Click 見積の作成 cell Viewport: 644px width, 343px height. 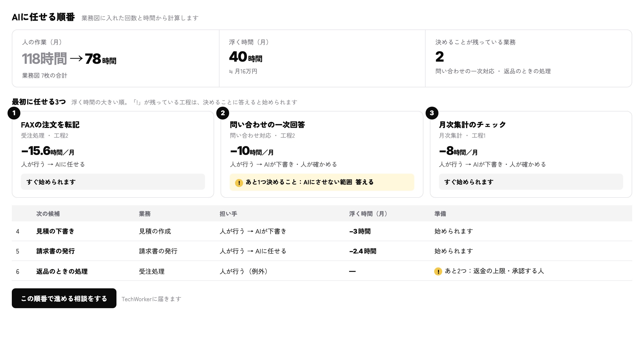155,231
